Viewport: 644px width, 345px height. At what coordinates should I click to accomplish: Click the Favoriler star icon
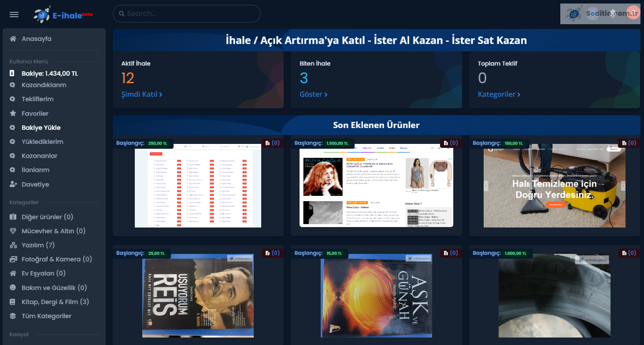(x=13, y=114)
